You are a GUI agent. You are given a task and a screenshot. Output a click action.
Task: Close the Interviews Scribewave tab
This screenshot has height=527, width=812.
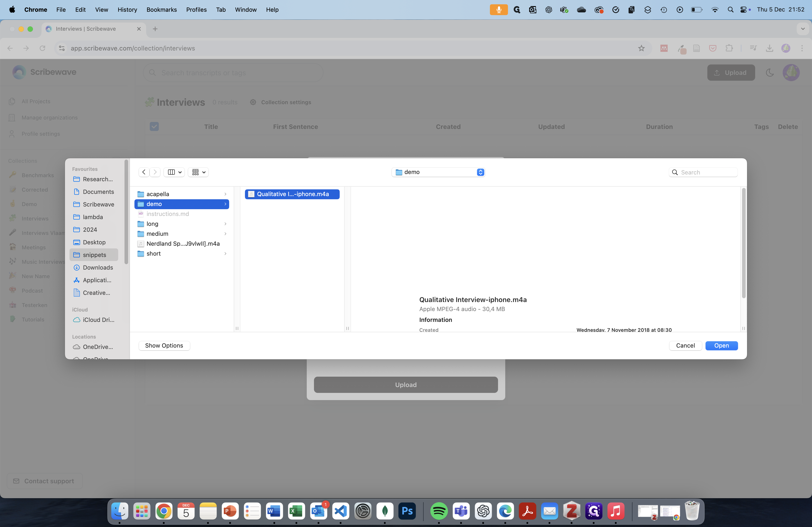coord(139,29)
